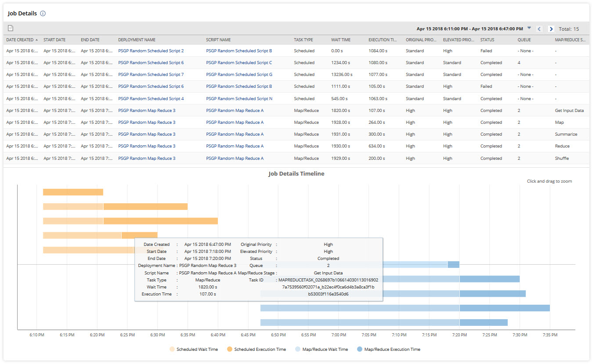The height and width of the screenshot is (364, 592).
Task: Click the queue value 4 cell
Action: coord(519,63)
